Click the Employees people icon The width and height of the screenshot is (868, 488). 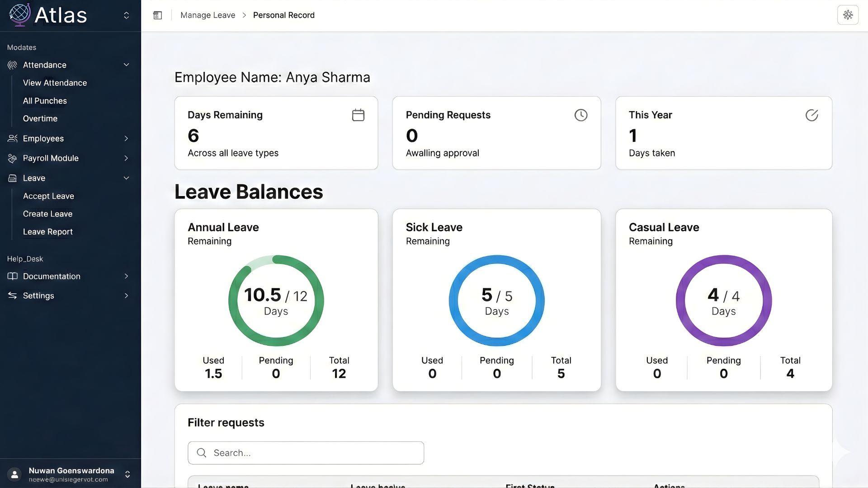12,138
